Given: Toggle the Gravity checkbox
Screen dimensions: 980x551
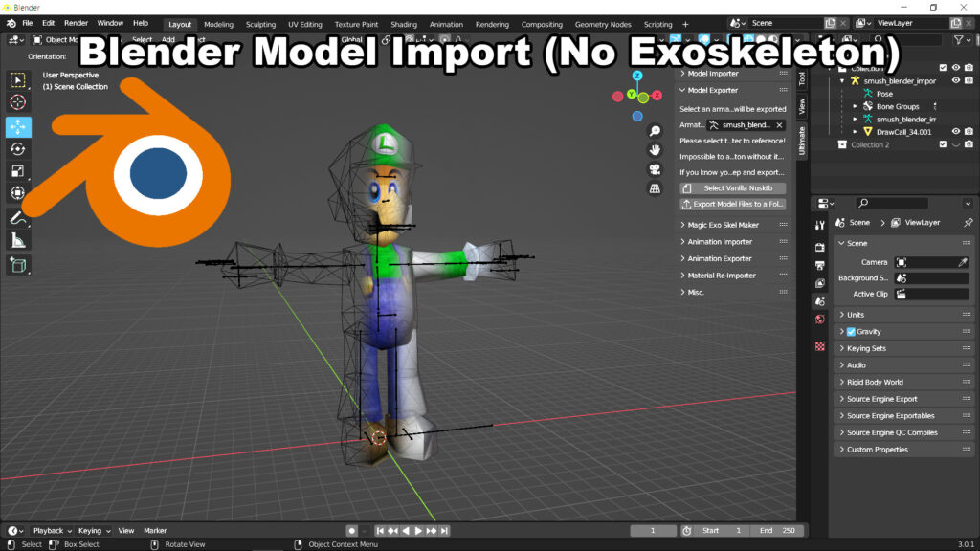Looking at the screenshot, I should coord(851,332).
